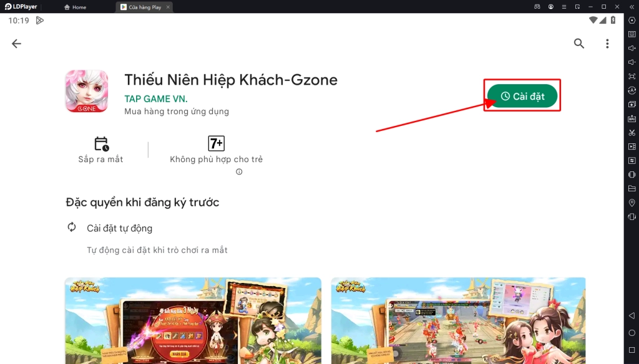Open the location pin tool
This screenshot has width=639, height=364.
coord(632,203)
